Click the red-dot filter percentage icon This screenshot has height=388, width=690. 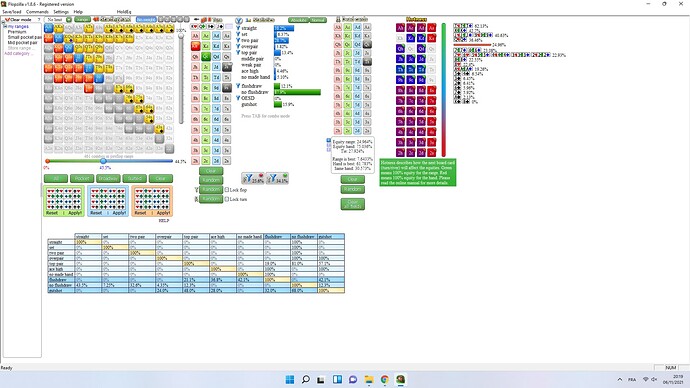253,178
